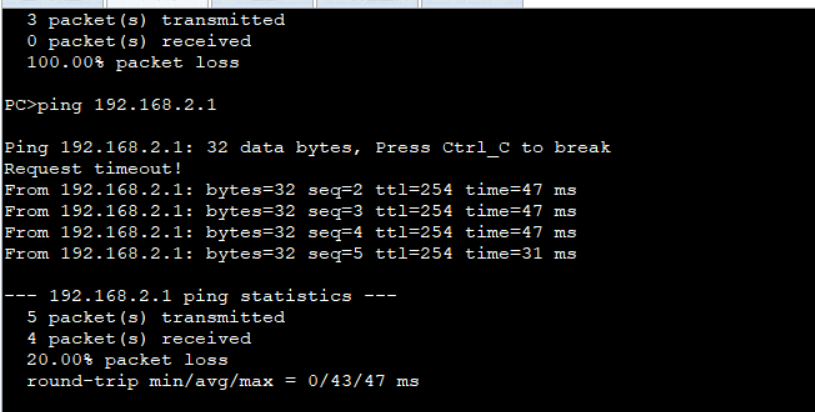Click the 'Request timeout!' message line
Screen dimensions: 815x412
coord(93,169)
